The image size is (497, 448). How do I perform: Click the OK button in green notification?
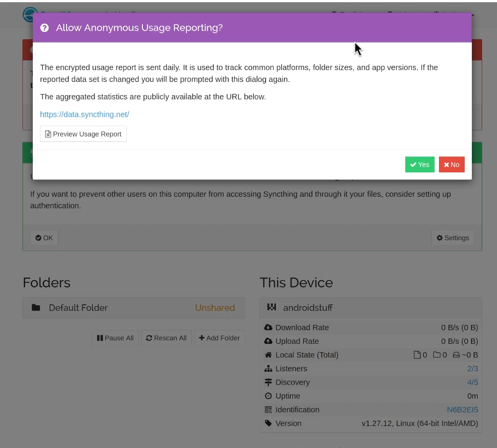44,238
